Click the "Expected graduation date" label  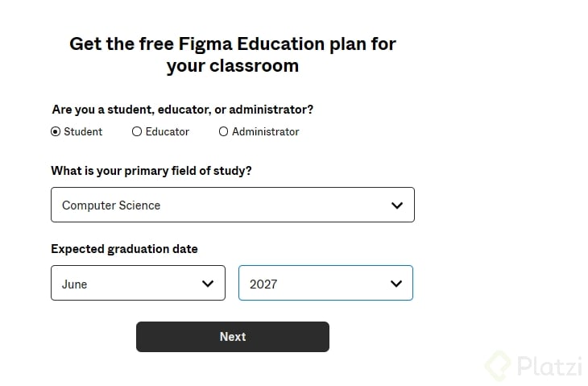click(x=124, y=249)
